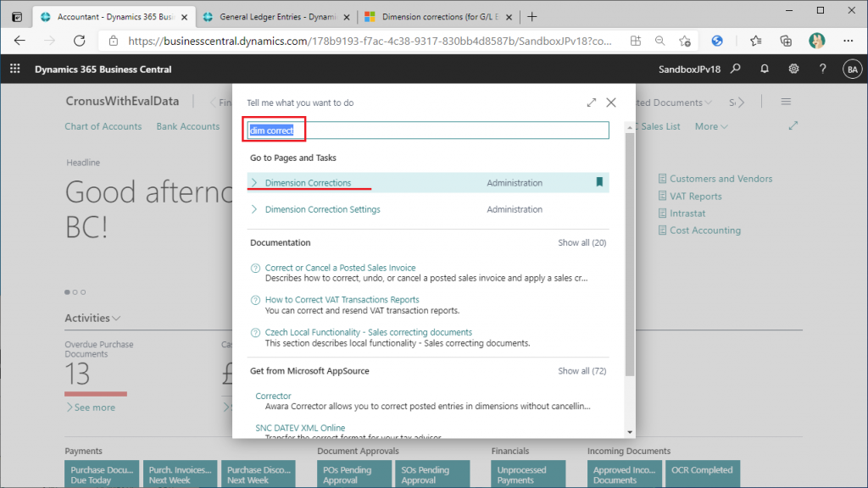868x488 pixels.
Task: Open the Dimension Corrections search result
Action: pos(308,183)
